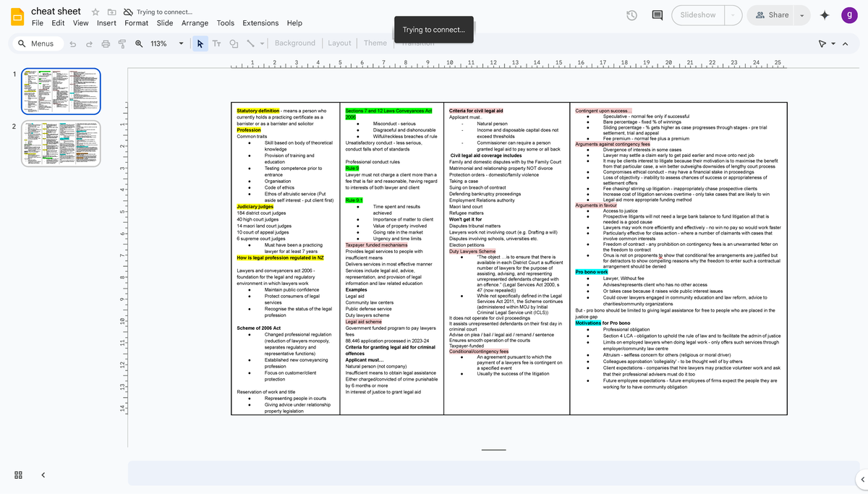Hide the menus with the collapse arrow
This screenshot has width=868, height=494.
pyautogui.click(x=844, y=44)
